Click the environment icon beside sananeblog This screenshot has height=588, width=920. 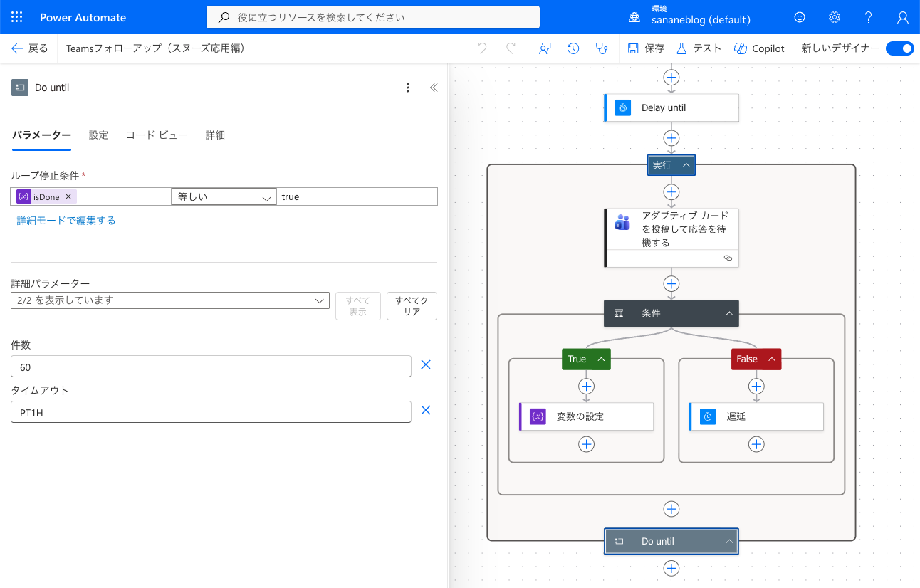click(634, 17)
